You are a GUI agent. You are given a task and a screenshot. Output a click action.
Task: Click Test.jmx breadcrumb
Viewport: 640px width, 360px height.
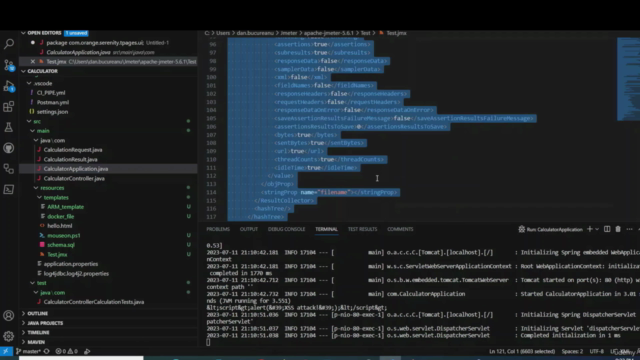(x=396, y=33)
